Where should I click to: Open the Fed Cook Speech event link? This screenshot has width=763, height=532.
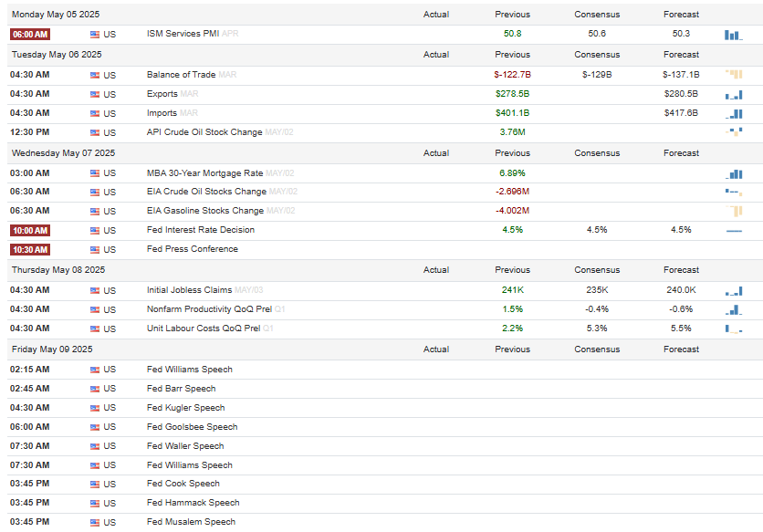point(183,484)
